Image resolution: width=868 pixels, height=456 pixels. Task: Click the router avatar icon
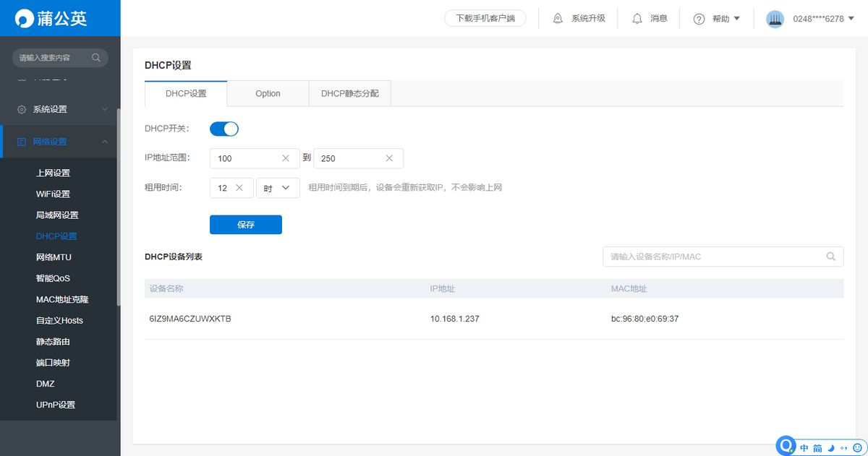pyautogui.click(x=775, y=19)
